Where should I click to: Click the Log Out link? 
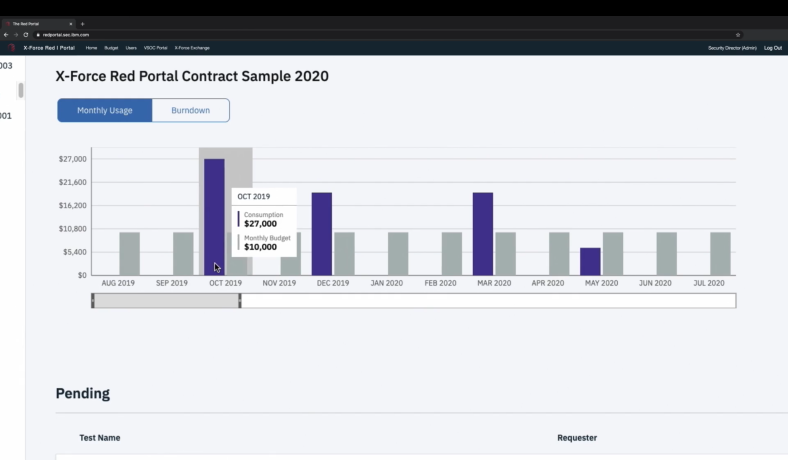point(773,48)
